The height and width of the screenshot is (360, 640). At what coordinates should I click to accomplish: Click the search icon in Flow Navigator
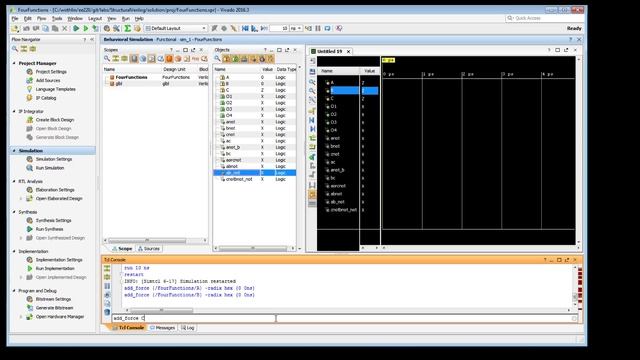click(x=15, y=49)
